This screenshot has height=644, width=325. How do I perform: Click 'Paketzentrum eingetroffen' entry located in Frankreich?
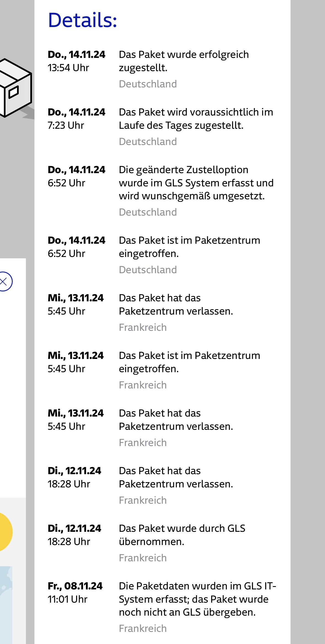[x=189, y=362]
